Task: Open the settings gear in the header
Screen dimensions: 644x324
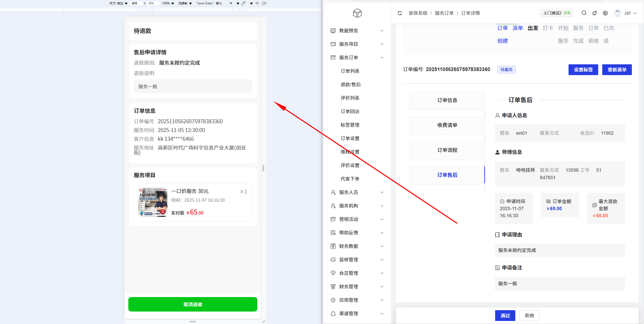Action: coord(605,13)
